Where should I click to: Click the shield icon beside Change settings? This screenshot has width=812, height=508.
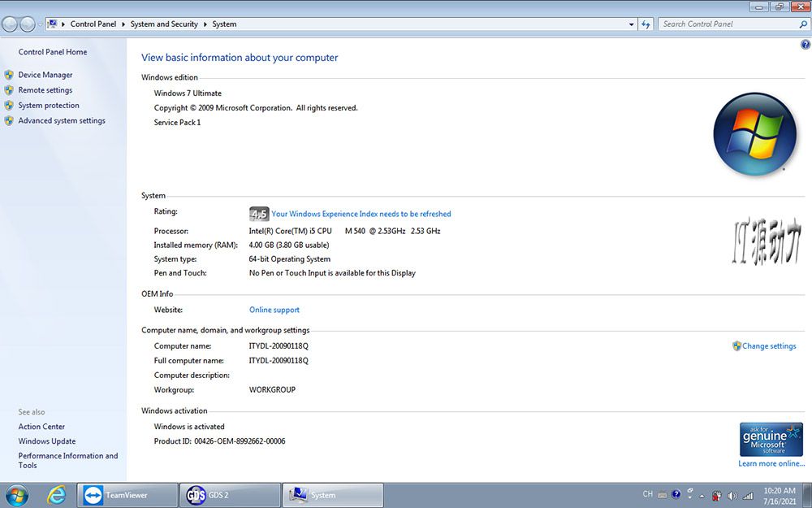click(737, 345)
